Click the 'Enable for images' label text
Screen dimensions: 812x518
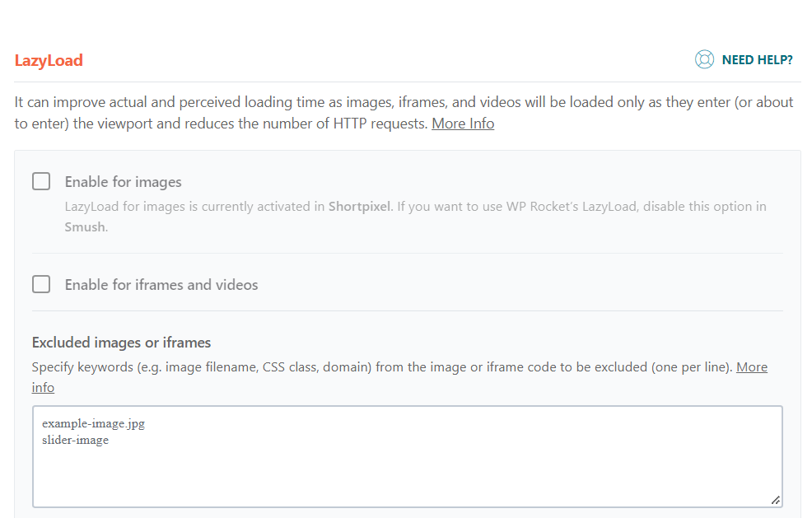(x=124, y=182)
